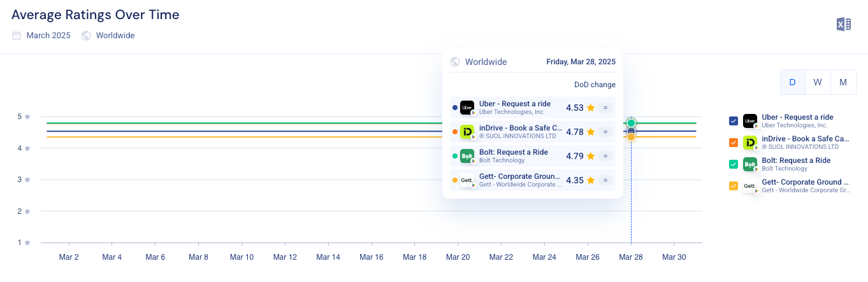Image resolution: width=868 pixels, height=282 pixels.
Task: Click Uber - Request a ride legend label
Action: [797, 117]
